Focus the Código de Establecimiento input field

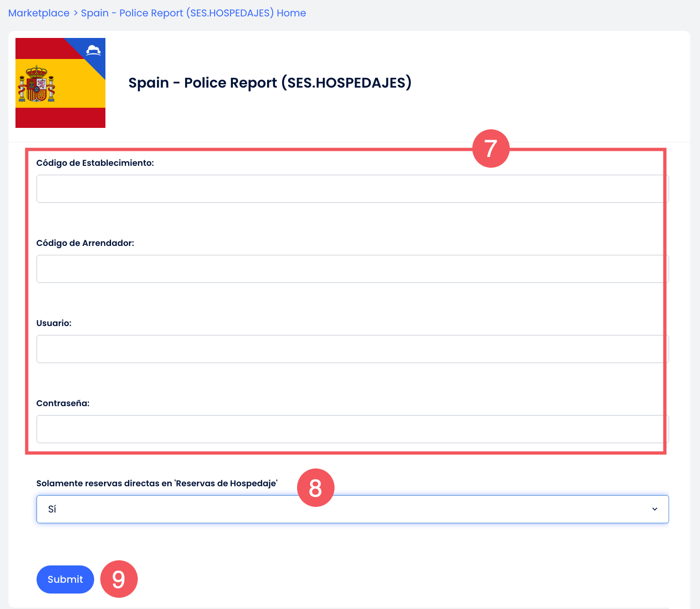pos(352,189)
